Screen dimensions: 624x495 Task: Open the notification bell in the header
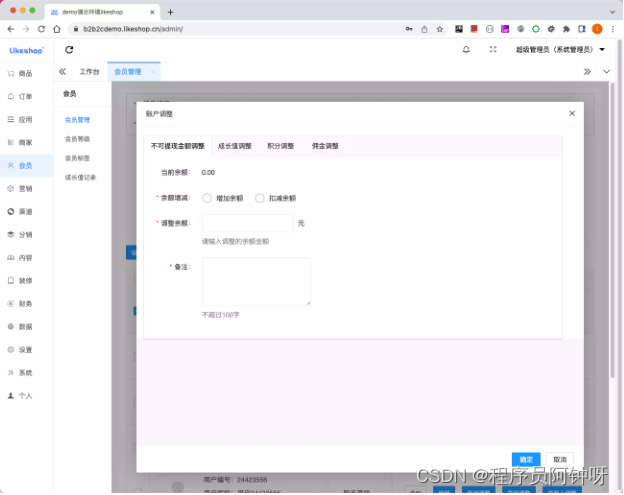click(466, 49)
